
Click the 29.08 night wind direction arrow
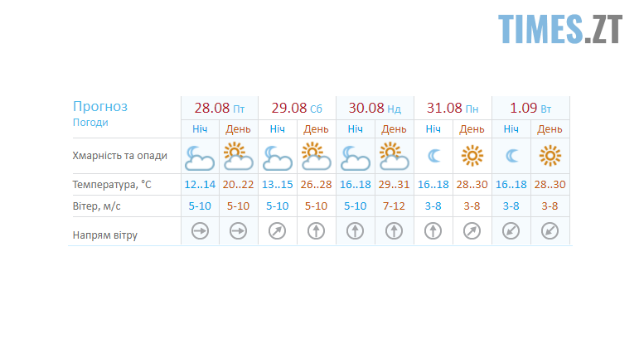click(278, 232)
